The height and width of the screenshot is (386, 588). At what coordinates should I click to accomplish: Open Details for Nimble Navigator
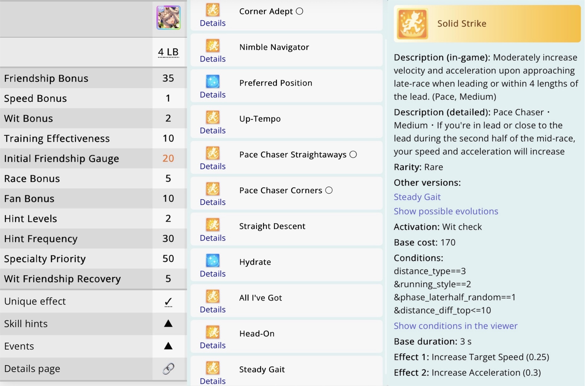click(x=213, y=59)
